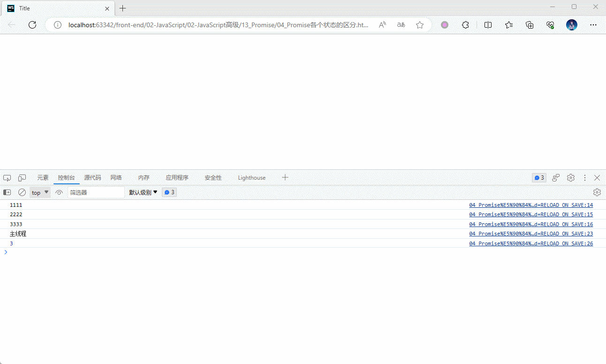This screenshot has width=606, height=364.
Task: Open the Lighthouse tab
Action: tap(251, 178)
